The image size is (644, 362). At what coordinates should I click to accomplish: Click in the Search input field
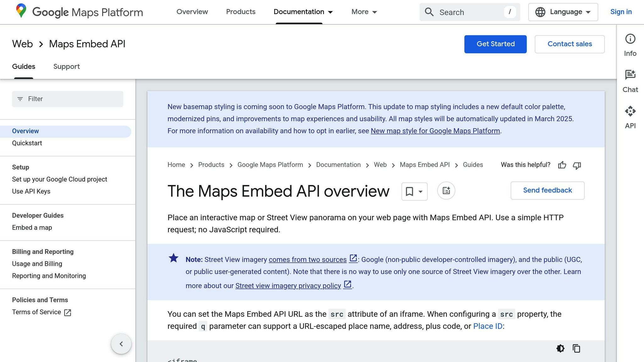(470, 12)
